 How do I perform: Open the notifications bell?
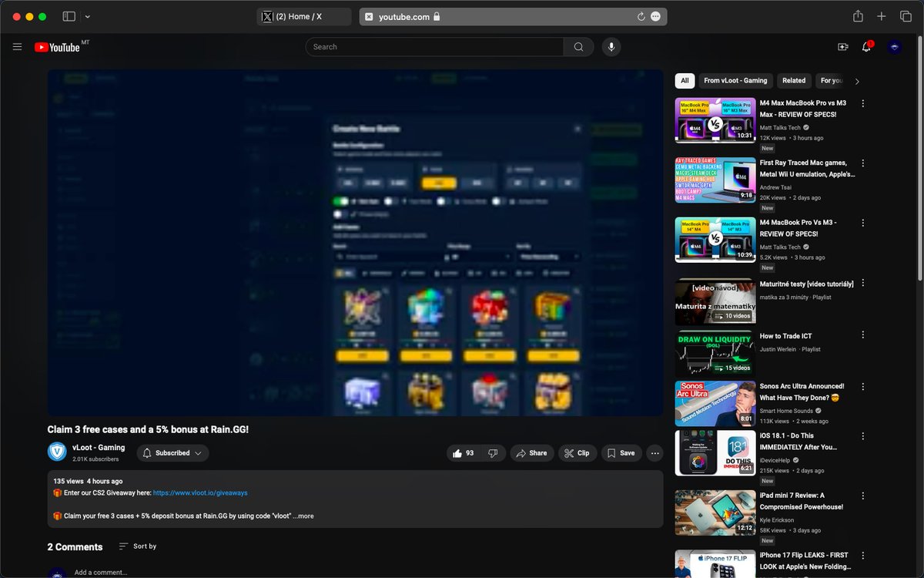click(x=866, y=47)
